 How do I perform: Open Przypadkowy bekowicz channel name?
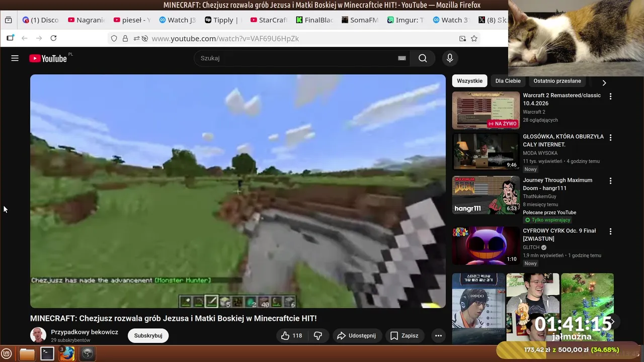(x=85, y=332)
